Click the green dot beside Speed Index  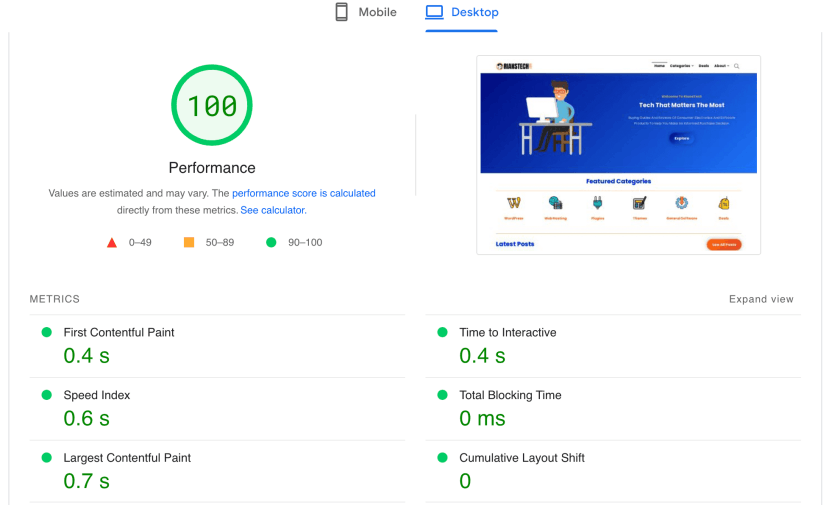[x=47, y=395]
